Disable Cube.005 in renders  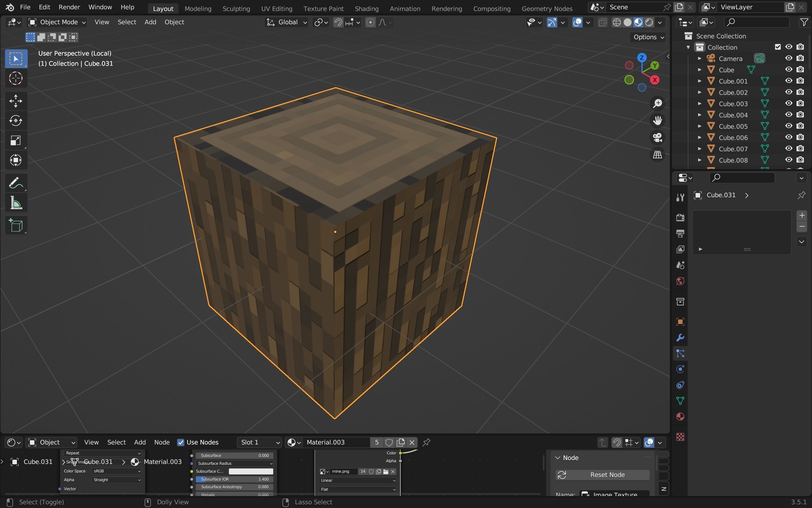point(800,126)
